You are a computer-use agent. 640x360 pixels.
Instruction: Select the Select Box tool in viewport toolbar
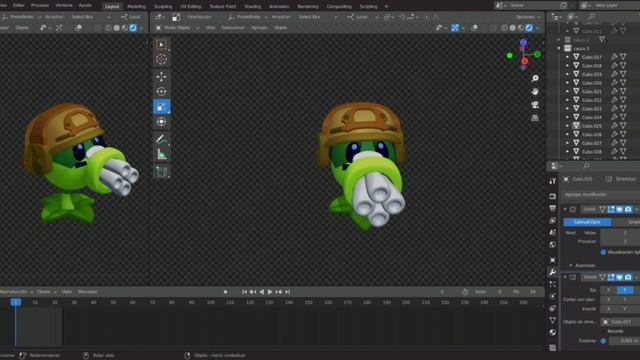(x=162, y=44)
